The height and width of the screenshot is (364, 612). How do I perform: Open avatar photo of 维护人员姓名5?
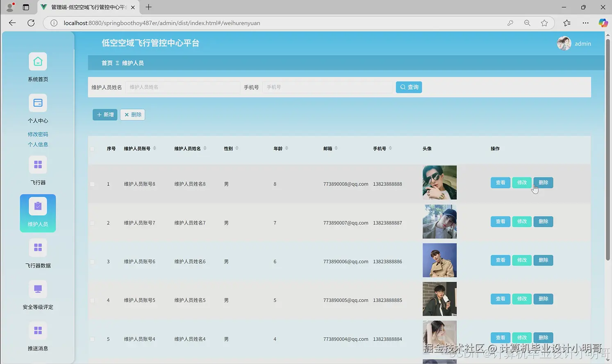coord(439,299)
